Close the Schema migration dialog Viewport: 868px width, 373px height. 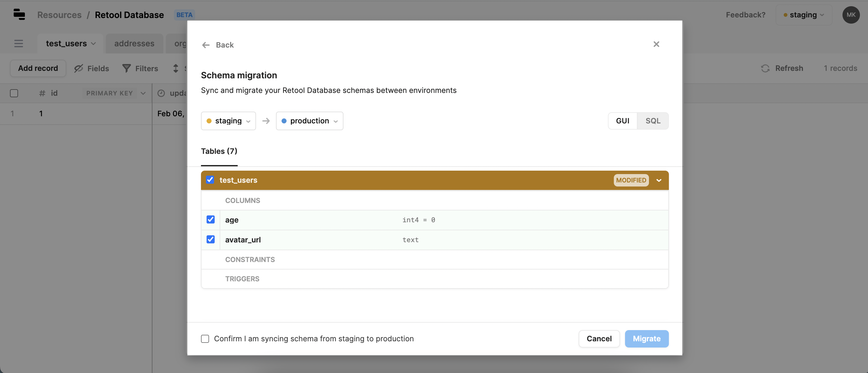656,44
